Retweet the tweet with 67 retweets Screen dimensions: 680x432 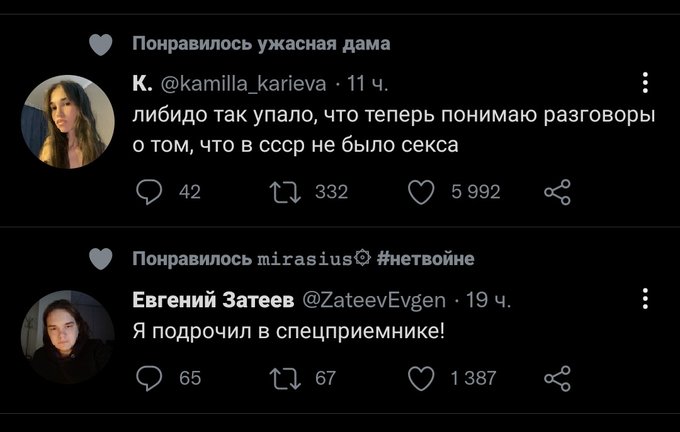[x=287, y=377]
